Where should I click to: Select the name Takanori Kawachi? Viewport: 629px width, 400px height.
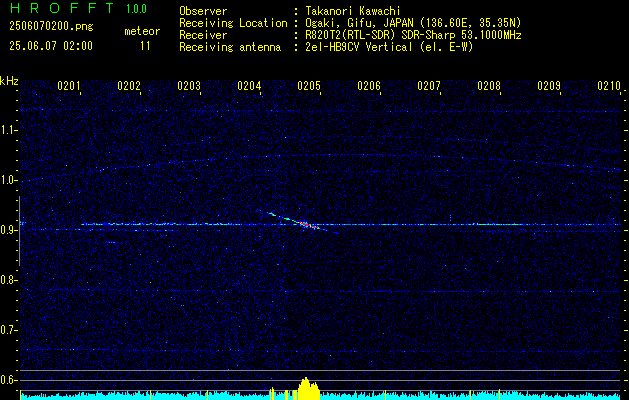[353, 11]
